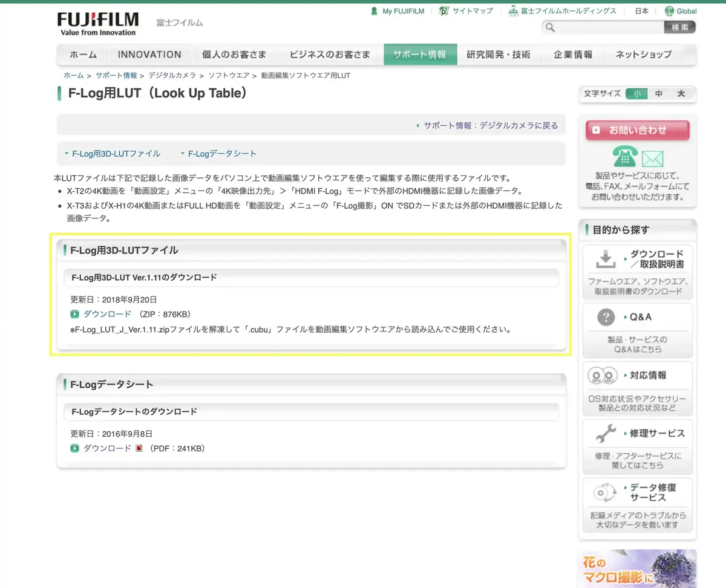
Task: Expand the F-Log用3D-LUTファイル anchor chevron
Action: 67,154
